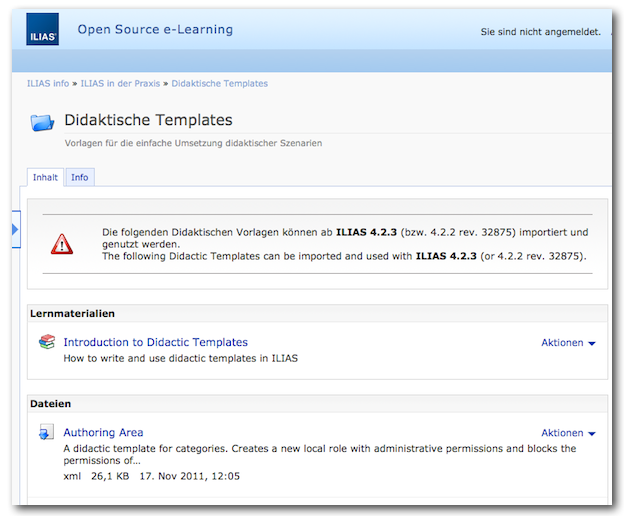Screen dimensions: 624x516
Task: Click the red warning triangle icon
Action: click(x=62, y=243)
